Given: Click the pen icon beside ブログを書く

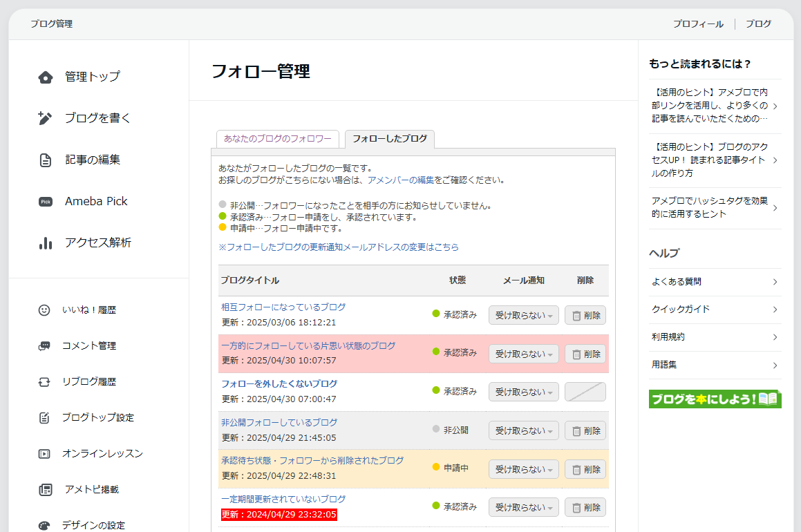Looking at the screenshot, I should point(45,118).
